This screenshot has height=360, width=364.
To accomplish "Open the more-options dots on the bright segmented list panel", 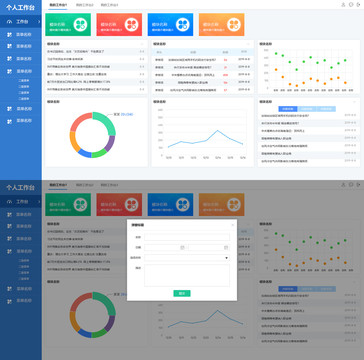I will [354, 102].
